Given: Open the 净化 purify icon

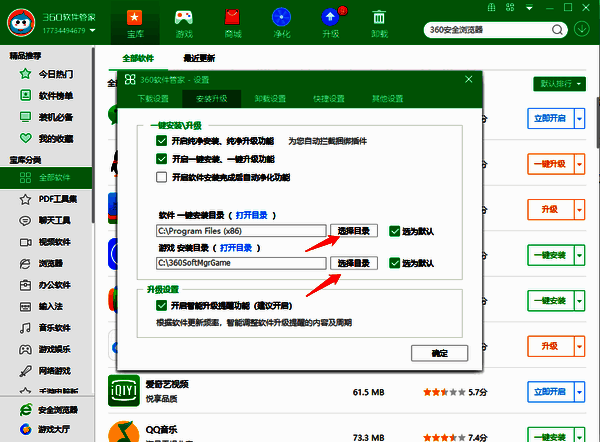Looking at the screenshot, I should (281, 23).
